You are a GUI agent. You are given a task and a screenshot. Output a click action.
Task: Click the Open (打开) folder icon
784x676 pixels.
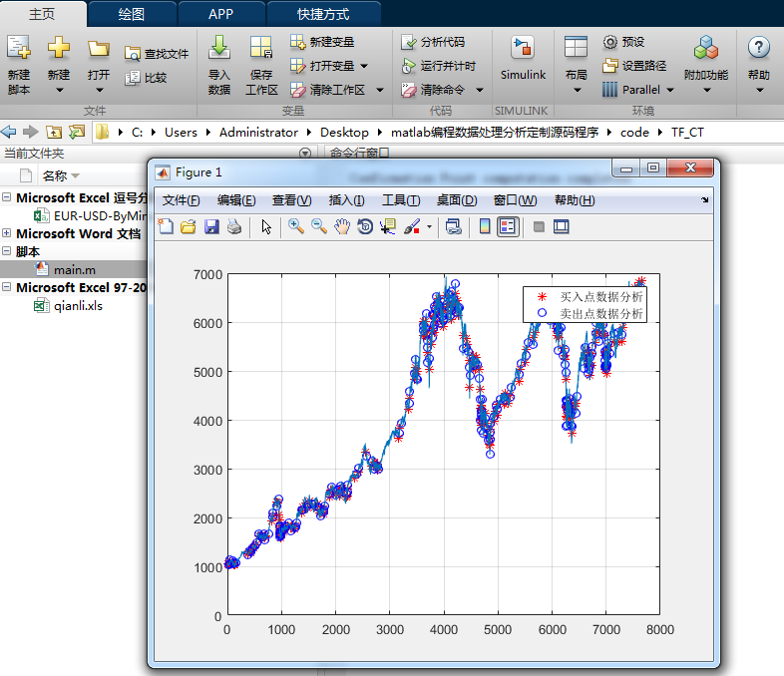pyautogui.click(x=99, y=49)
